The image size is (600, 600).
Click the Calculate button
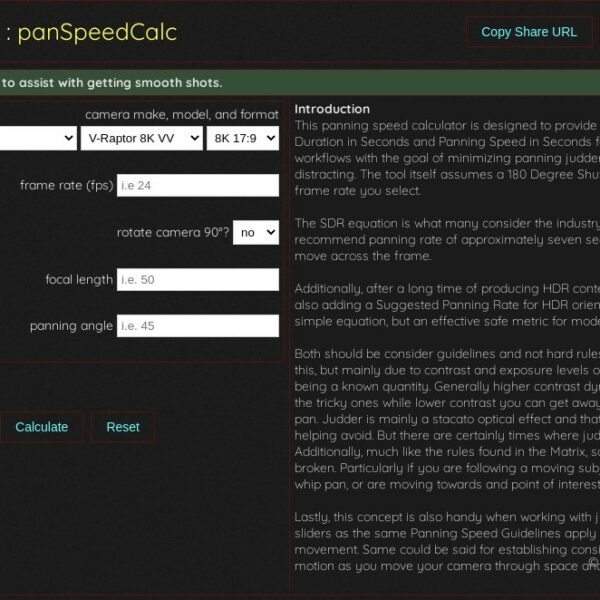pos(41,427)
